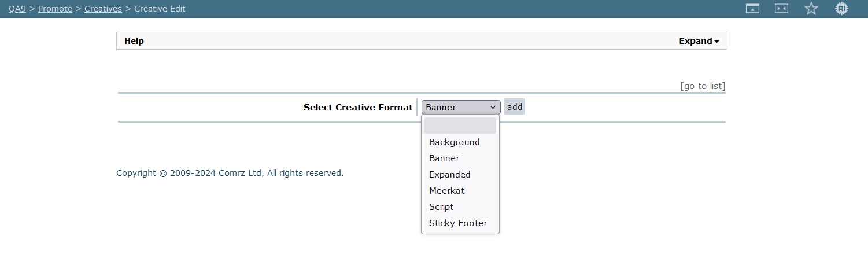868x262 pixels.
Task: Click the narrow page width icon
Action: (x=782, y=9)
